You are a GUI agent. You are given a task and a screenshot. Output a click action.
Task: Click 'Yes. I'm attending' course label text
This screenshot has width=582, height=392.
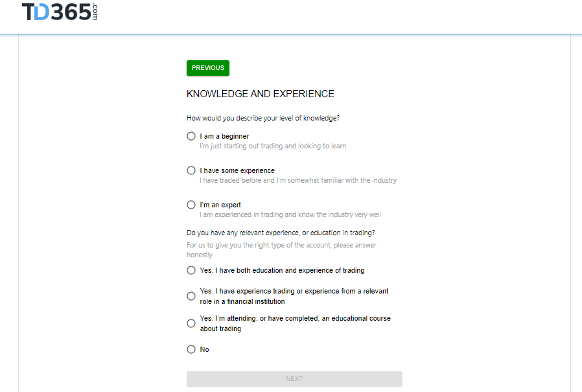pos(295,323)
